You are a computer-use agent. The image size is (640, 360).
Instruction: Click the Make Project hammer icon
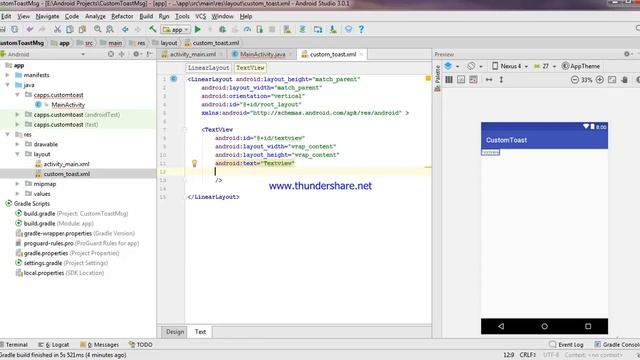153,29
